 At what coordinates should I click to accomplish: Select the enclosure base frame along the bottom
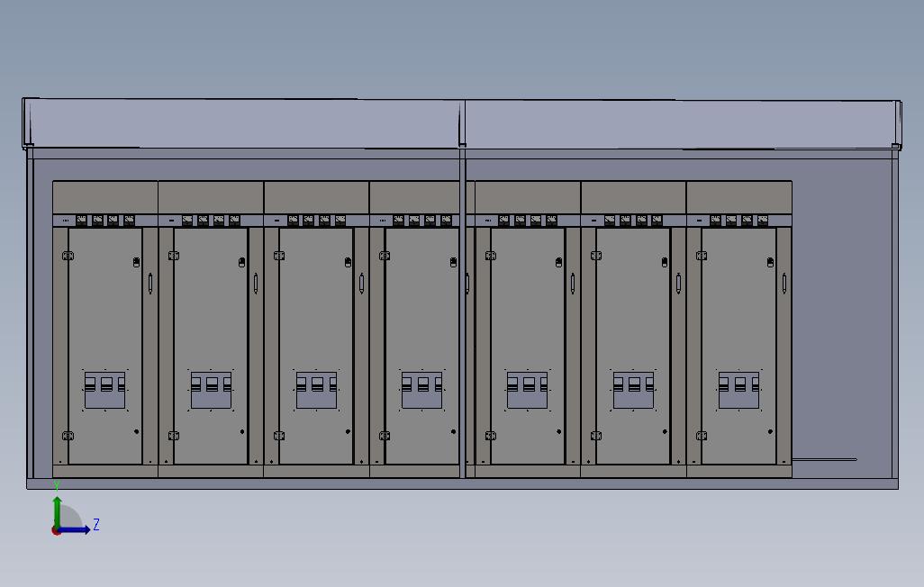pyautogui.click(x=463, y=483)
